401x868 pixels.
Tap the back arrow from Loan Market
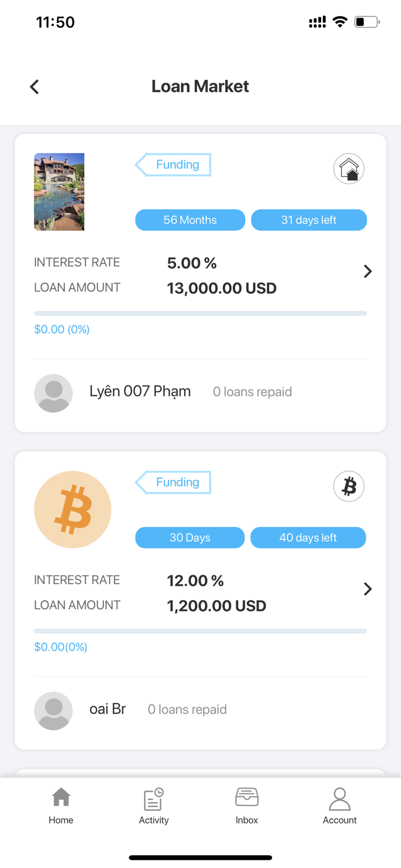34,86
